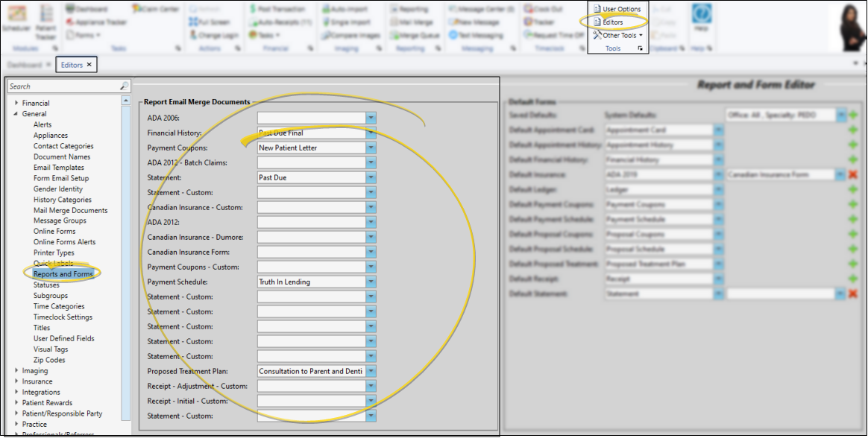The image size is (868, 444).
Task: Switch to the Dashboard tab
Action: coord(25,65)
